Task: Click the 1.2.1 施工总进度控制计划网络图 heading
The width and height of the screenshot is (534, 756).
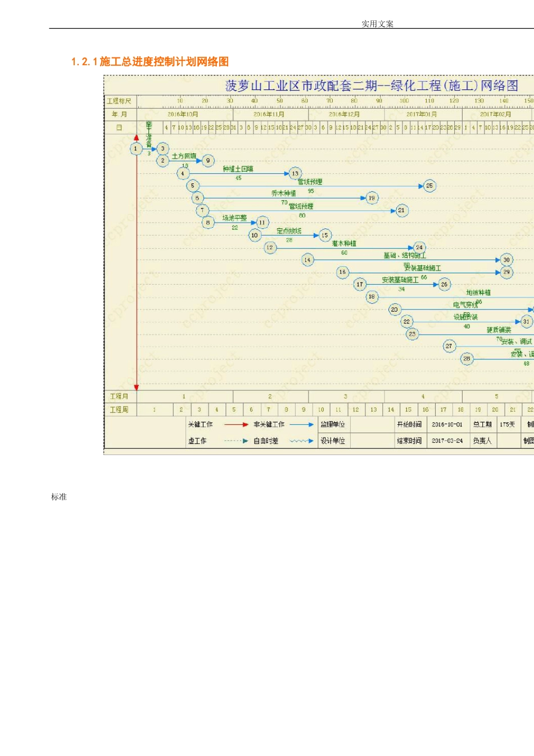Action: [x=150, y=62]
